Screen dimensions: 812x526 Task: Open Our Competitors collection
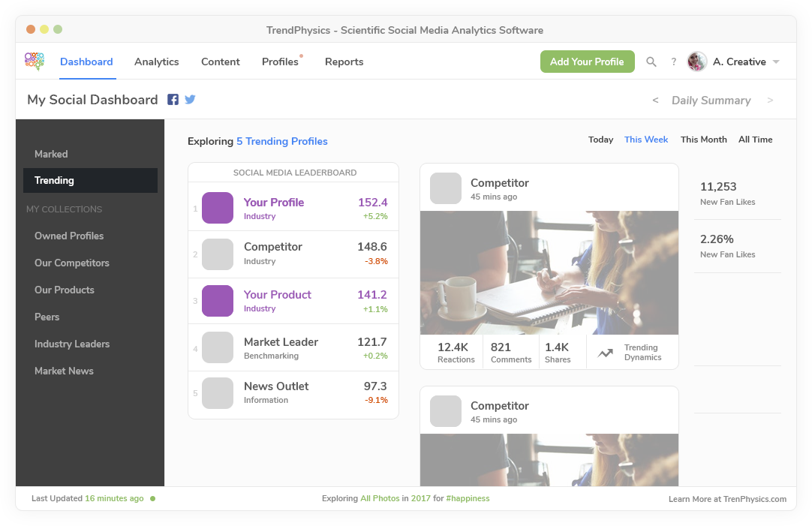pyautogui.click(x=72, y=263)
